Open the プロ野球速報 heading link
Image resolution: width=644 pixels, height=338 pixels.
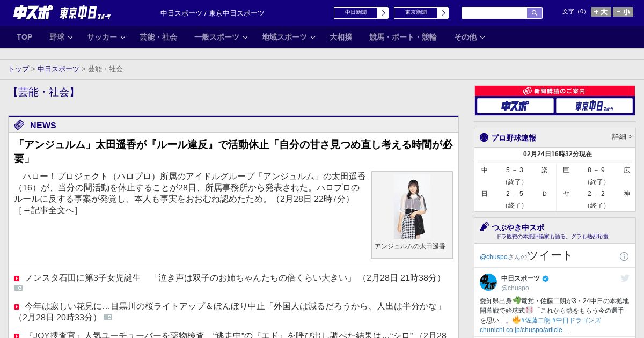tap(514, 138)
